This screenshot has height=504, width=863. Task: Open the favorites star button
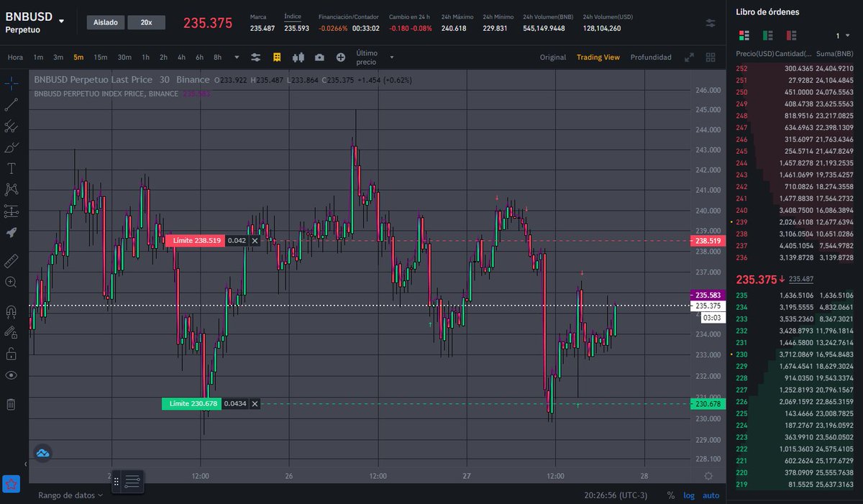pos(11,484)
